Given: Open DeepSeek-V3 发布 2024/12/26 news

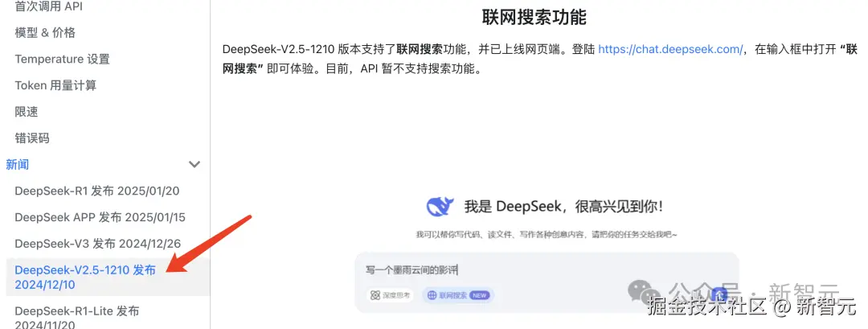Looking at the screenshot, I should 98,244.
